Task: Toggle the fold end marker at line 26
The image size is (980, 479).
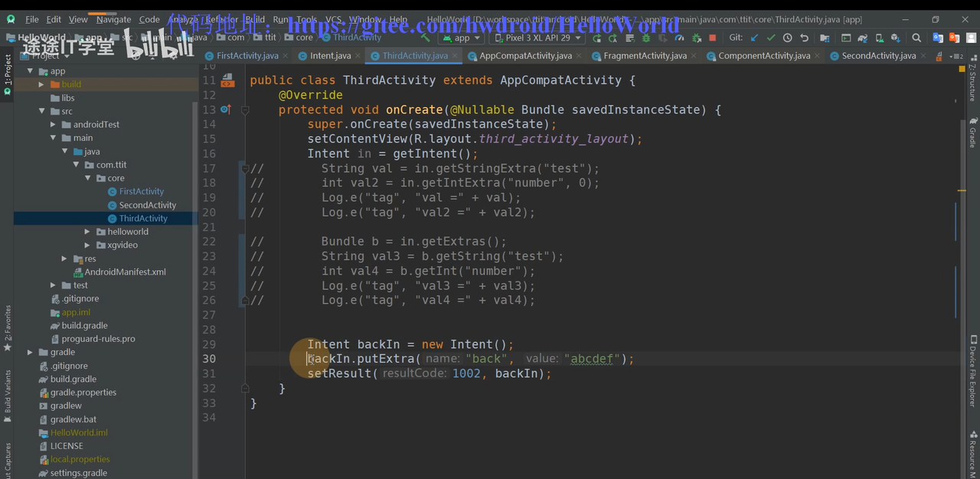Action: point(245,301)
